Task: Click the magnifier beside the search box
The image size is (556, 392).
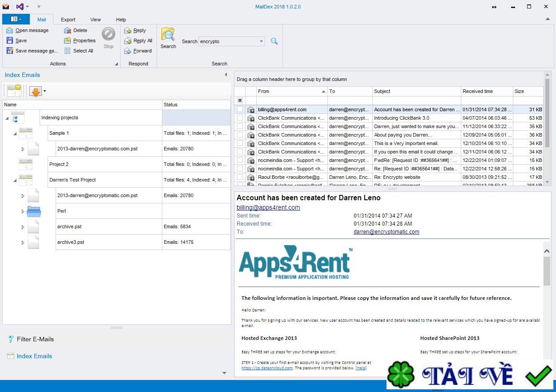Action: 274,41
